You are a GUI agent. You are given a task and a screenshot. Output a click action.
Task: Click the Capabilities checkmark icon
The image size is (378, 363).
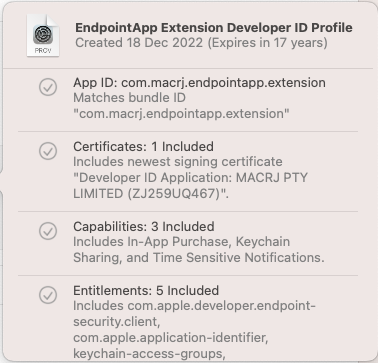click(x=48, y=231)
